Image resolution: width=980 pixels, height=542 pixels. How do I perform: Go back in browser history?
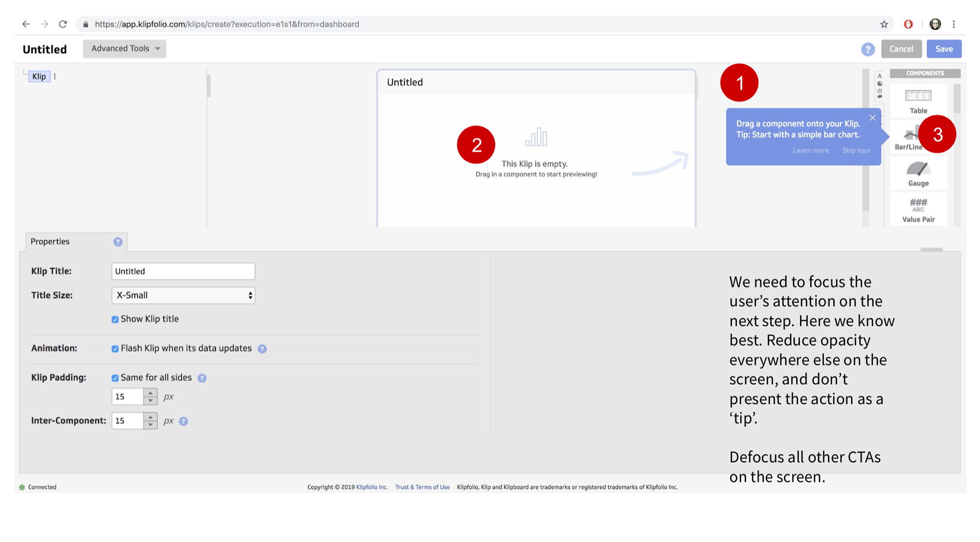pos(26,24)
